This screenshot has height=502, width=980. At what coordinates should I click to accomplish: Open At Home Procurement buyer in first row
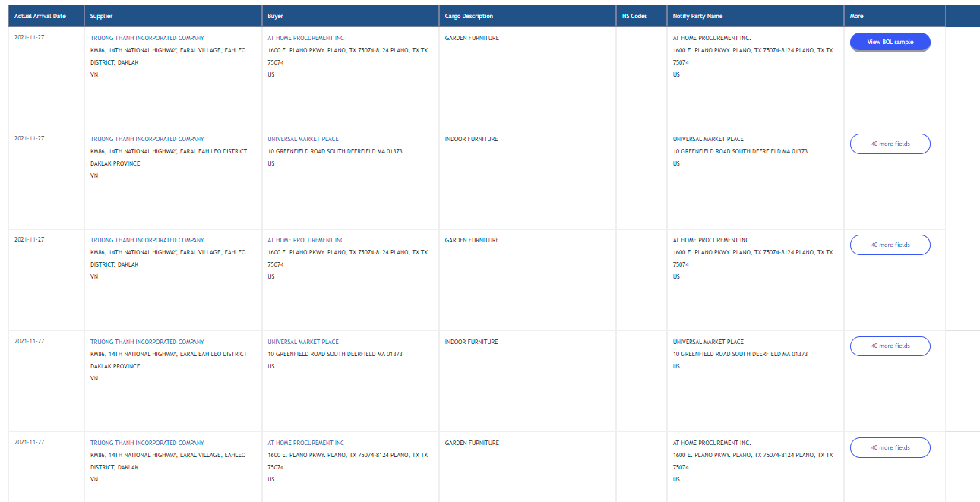pos(305,38)
